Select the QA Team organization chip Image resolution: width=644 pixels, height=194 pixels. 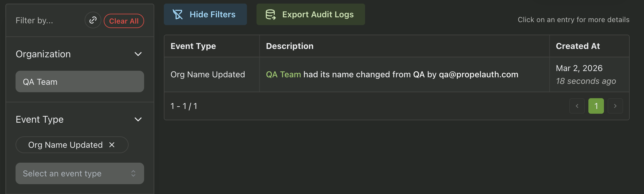(80, 81)
